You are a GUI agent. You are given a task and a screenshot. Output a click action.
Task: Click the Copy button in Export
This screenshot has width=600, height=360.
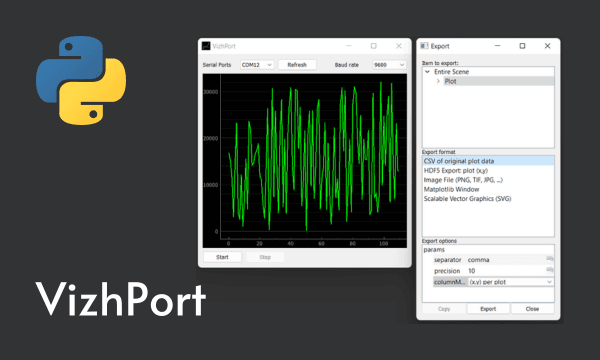(x=444, y=309)
